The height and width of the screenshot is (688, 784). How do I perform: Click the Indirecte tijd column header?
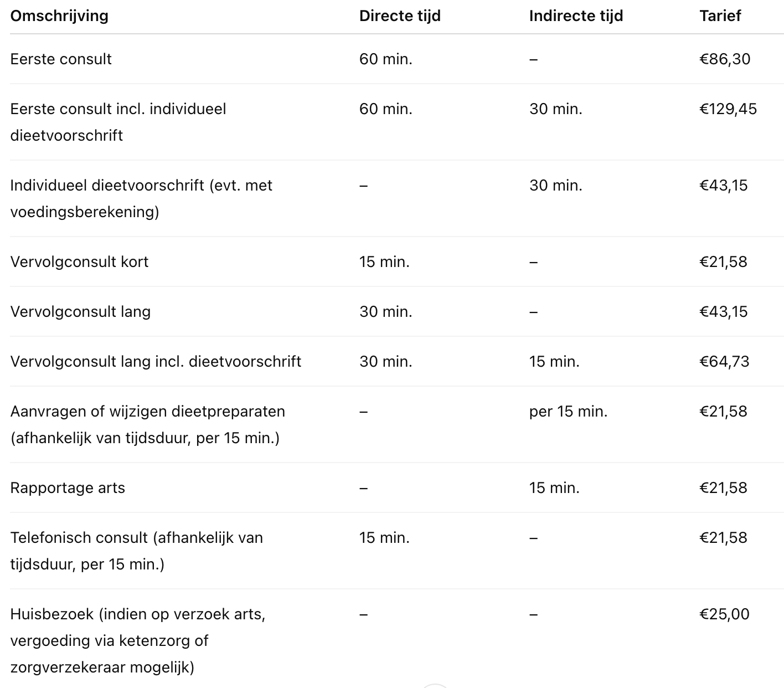[x=576, y=16]
